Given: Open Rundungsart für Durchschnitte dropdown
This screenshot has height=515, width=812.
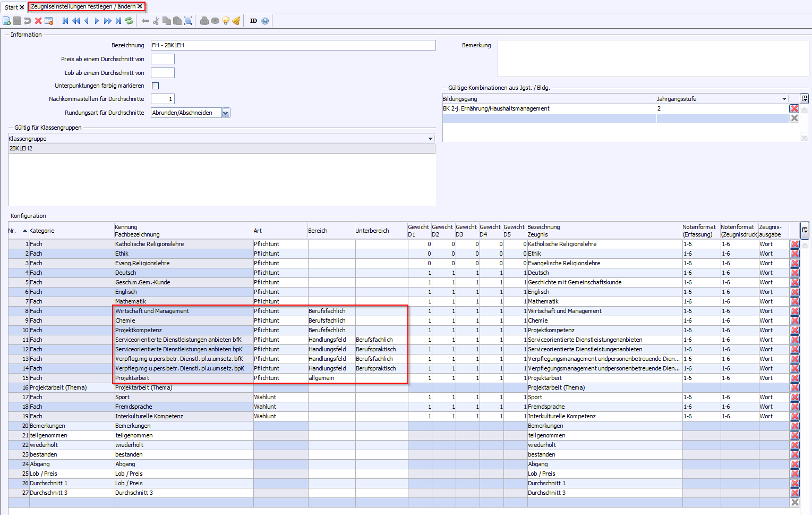Looking at the screenshot, I should (226, 113).
